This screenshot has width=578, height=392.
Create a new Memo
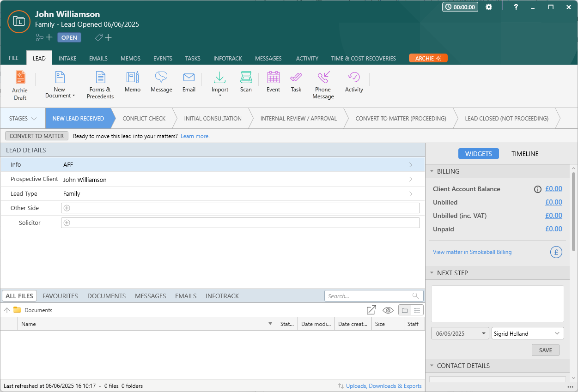coord(133,82)
